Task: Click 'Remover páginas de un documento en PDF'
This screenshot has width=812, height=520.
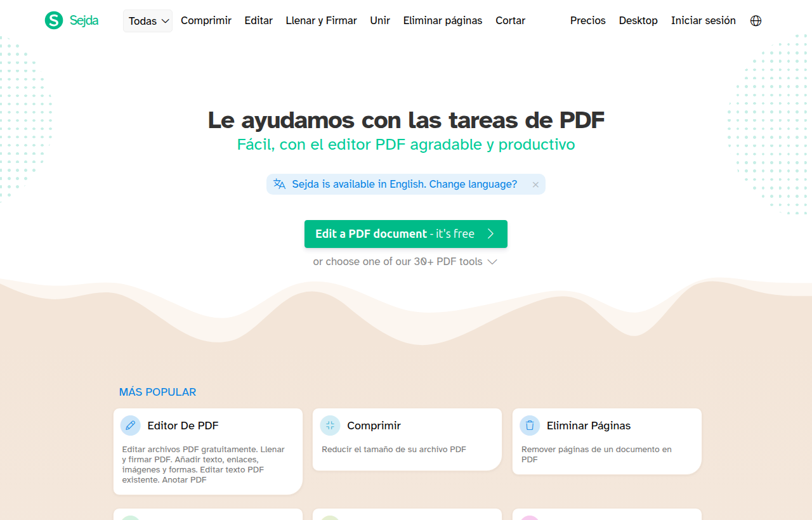Action: tap(596, 454)
